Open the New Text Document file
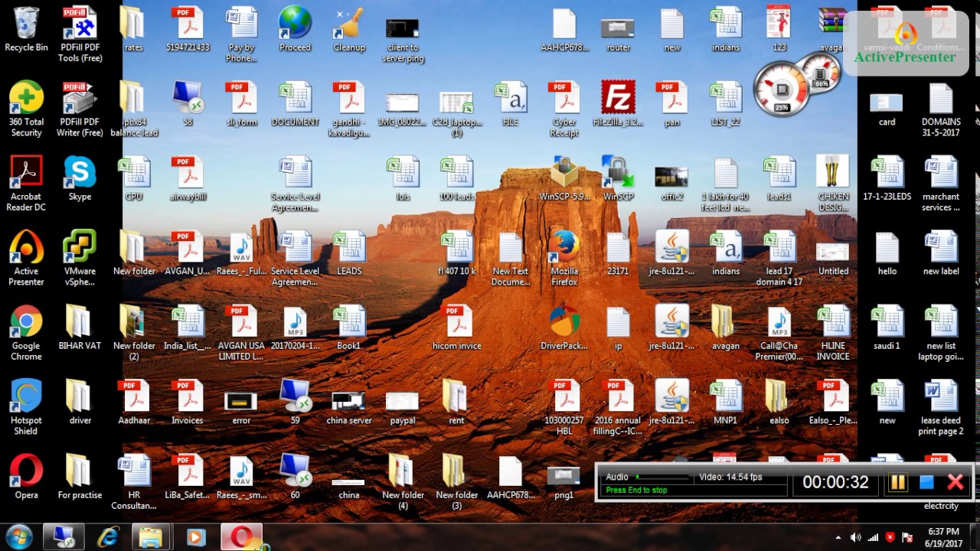980x551 pixels. click(511, 259)
